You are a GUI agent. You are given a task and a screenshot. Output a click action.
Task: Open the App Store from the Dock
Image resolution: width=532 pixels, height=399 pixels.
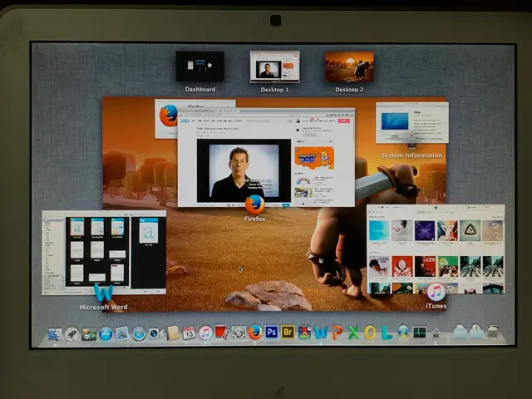click(x=106, y=334)
